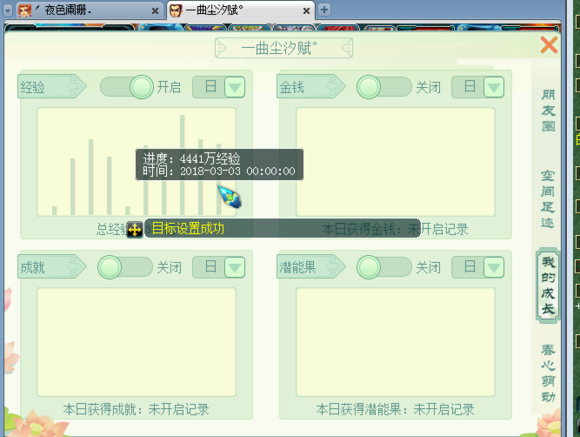The width and height of the screenshot is (580, 437).
Task: Click the 潜能果 label tag
Action: click(x=310, y=267)
